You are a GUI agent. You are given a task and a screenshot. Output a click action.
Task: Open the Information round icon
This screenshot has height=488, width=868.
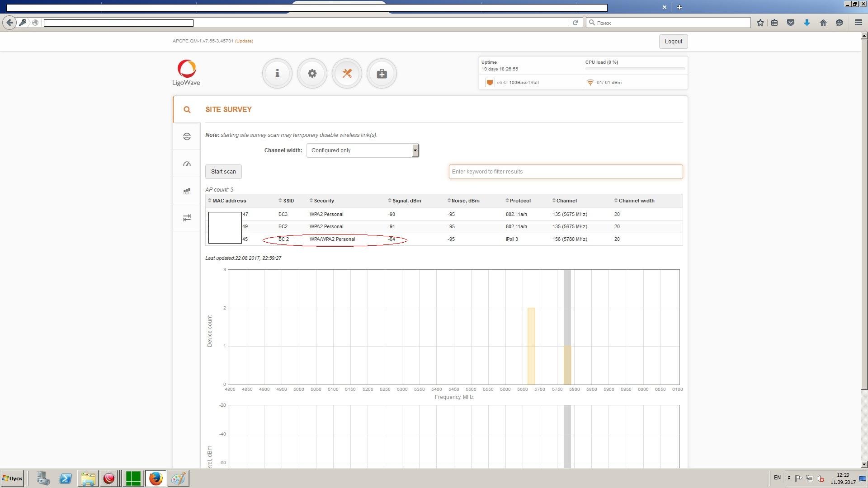point(277,73)
